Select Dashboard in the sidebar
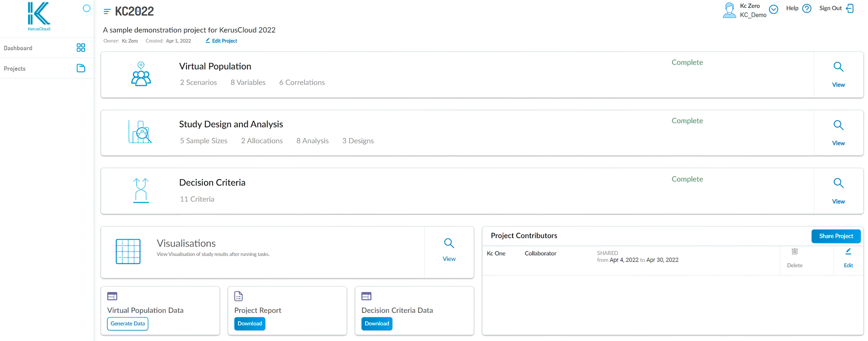This screenshot has width=868, height=341. (x=18, y=48)
